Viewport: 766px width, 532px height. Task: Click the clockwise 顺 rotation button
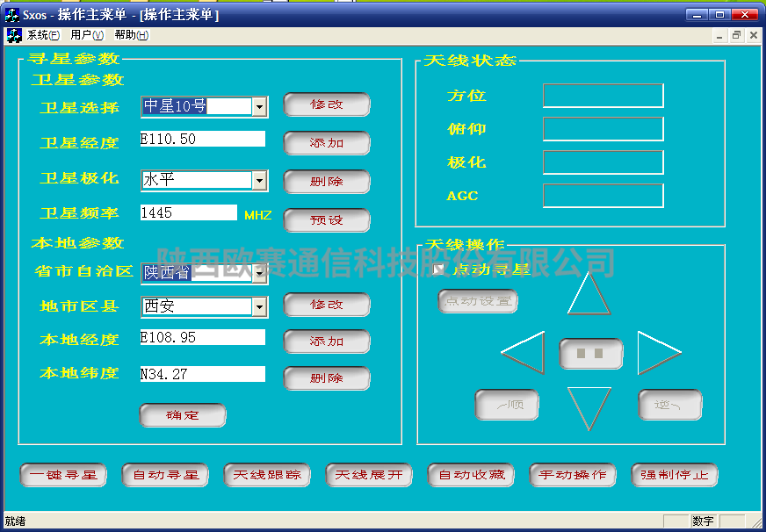507,405
